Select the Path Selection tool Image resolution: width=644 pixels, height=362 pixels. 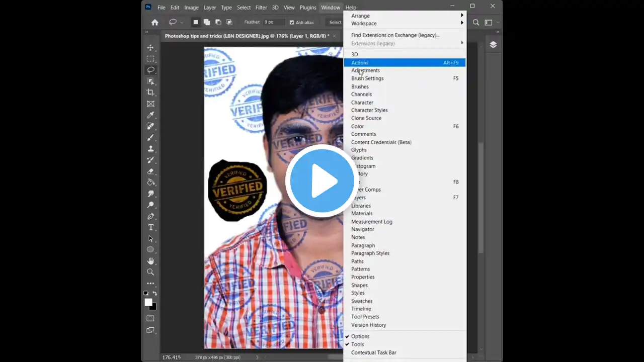[150, 239]
